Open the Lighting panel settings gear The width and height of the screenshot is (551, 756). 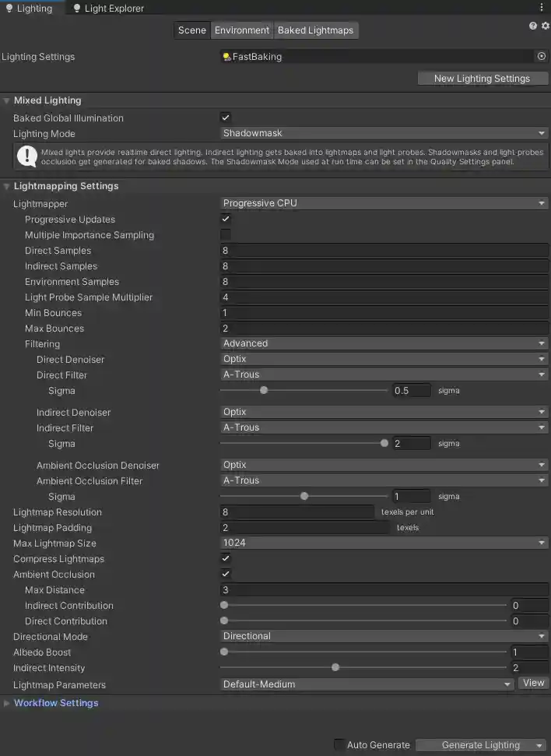542,25
